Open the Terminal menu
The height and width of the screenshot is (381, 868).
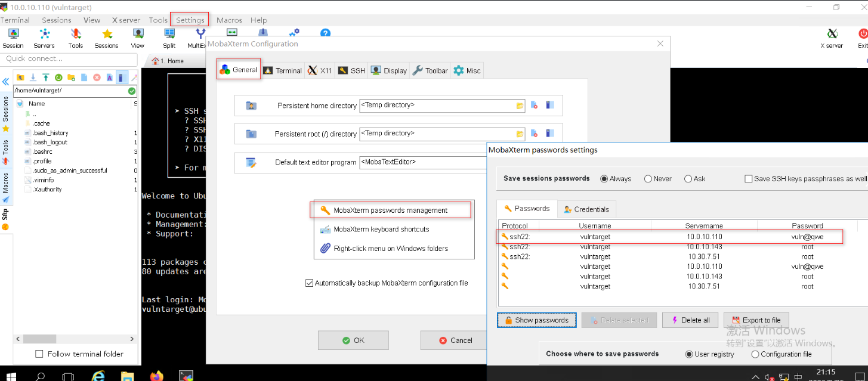click(x=15, y=20)
